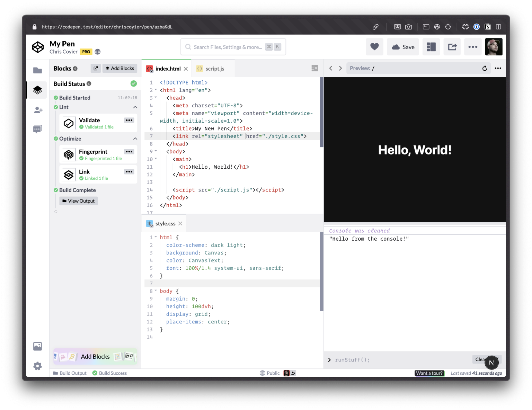Screen dimensions: 532x410
Task: Click the Public visibility status
Action: point(269,373)
